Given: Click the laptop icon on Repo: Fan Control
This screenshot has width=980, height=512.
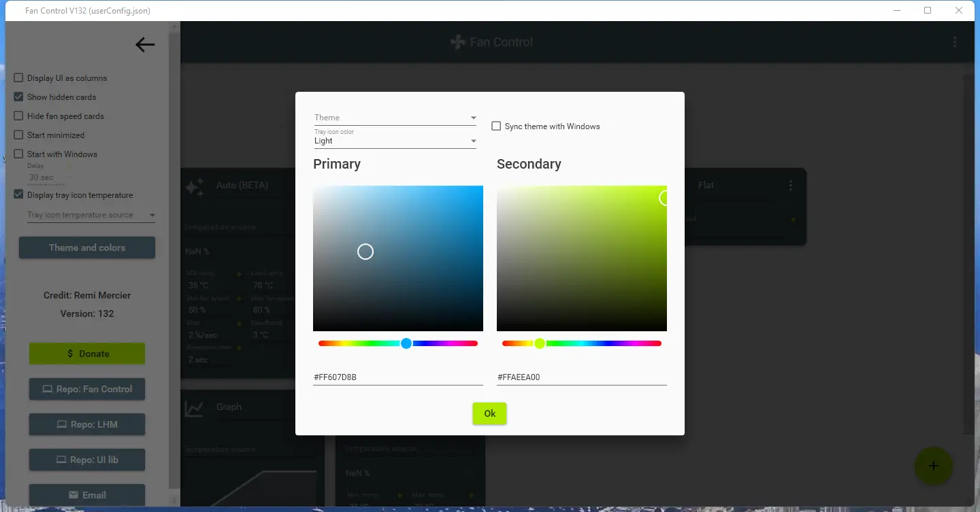Looking at the screenshot, I should (48, 389).
